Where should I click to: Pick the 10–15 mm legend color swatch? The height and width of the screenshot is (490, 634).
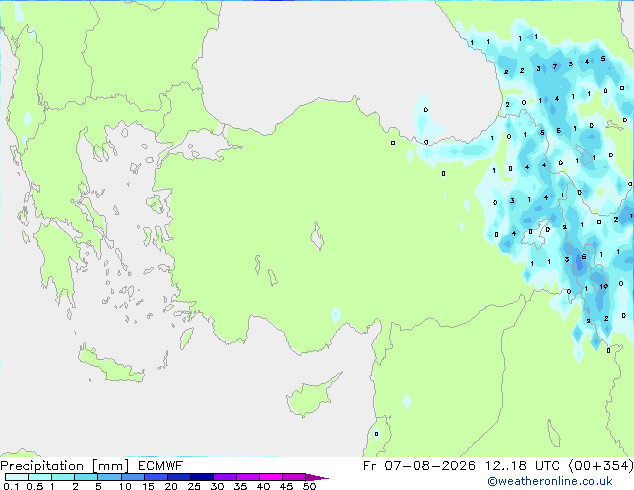tap(132, 477)
